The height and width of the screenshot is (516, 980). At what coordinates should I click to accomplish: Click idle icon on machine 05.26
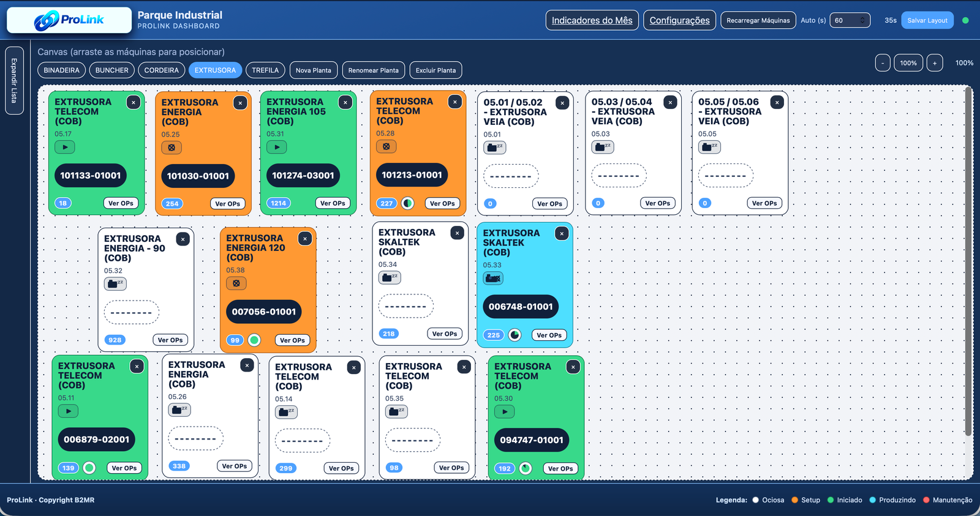tap(179, 409)
